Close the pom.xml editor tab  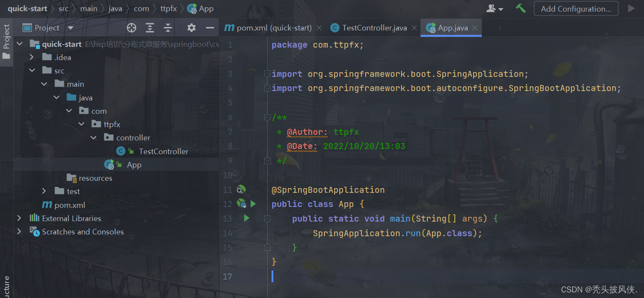coord(319,28)
